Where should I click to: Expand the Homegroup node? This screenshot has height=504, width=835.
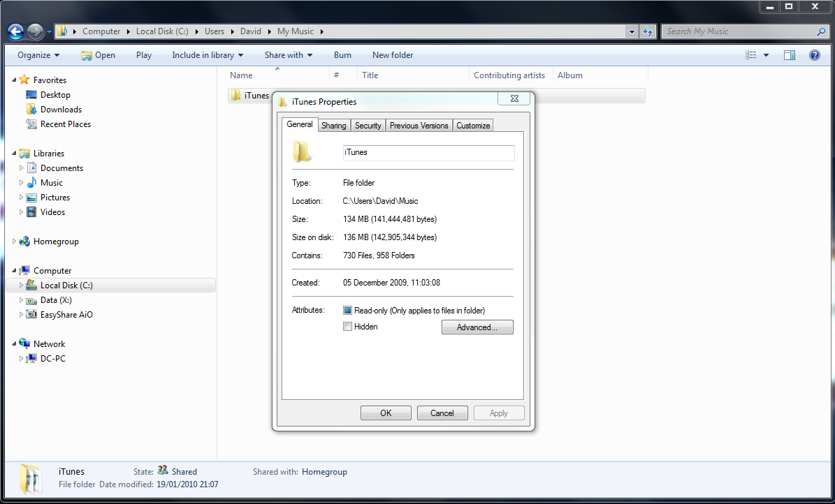point(15,241)
